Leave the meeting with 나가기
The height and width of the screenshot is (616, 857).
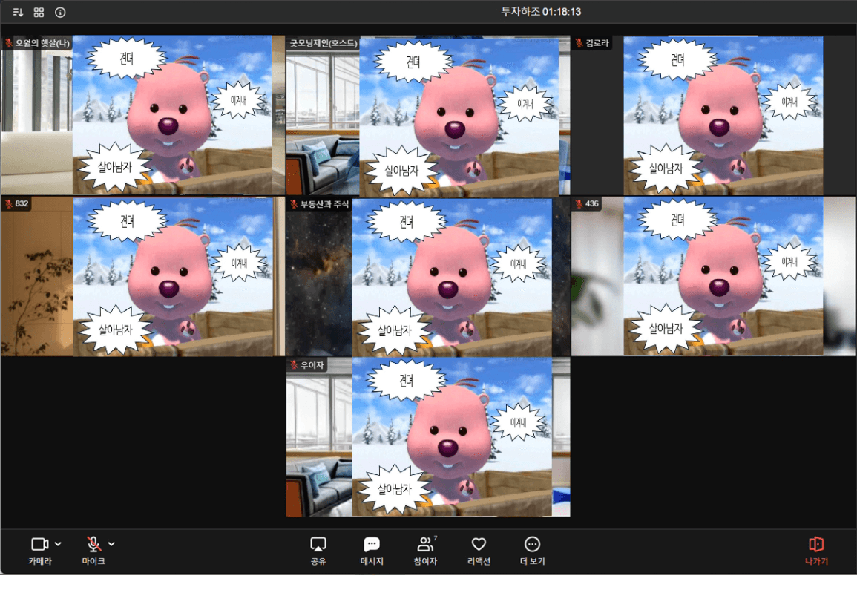[x=816, y=550]
